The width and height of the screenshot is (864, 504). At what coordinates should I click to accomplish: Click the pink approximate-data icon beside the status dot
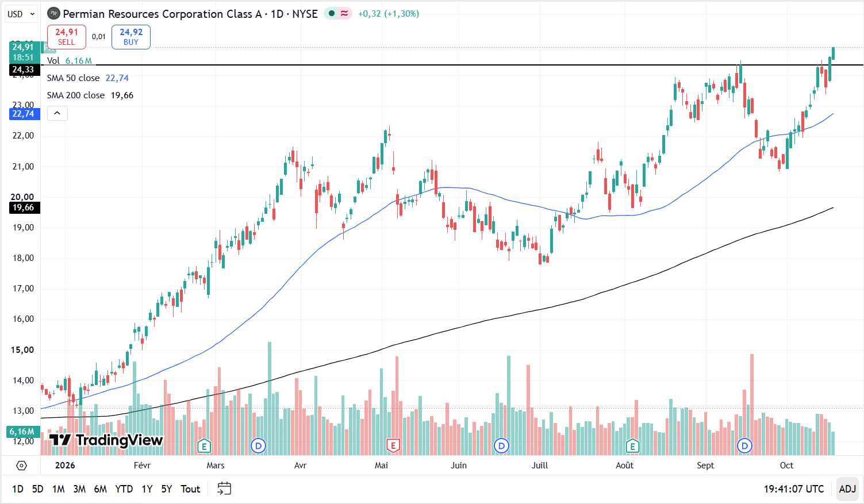[344, 14]
